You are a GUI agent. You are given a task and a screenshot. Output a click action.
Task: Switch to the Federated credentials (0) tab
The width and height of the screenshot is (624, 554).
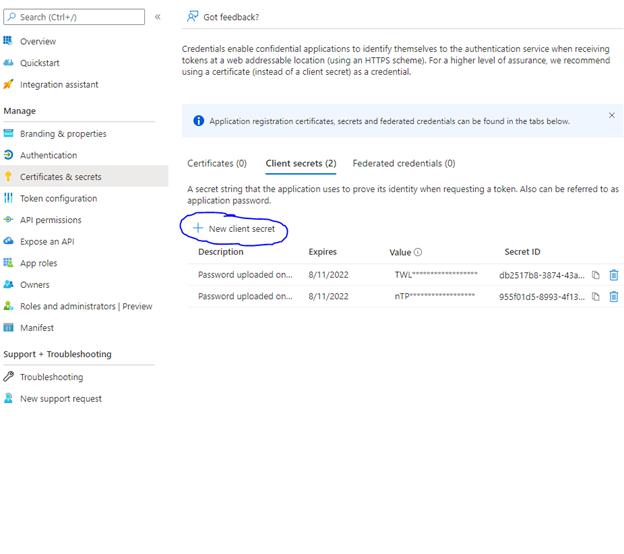tap(403, 163)
